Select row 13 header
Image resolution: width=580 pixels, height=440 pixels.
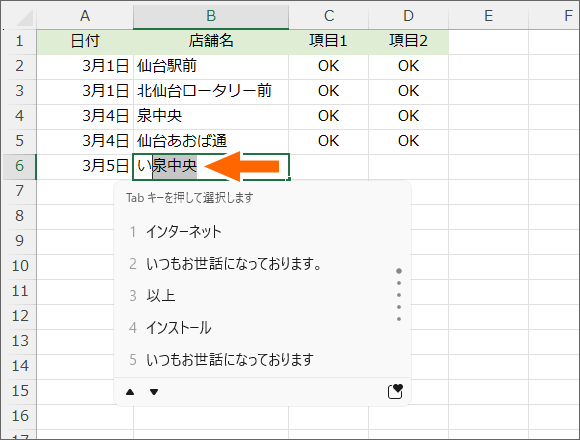click(x=20, y=341)
